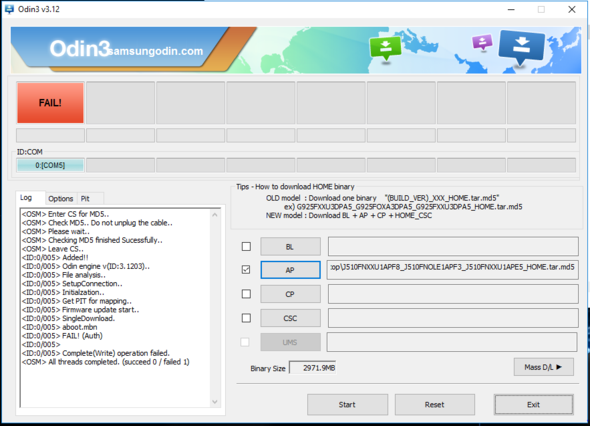590x426 pixels.
Task: Click the Start button
Action: (347, 405)
